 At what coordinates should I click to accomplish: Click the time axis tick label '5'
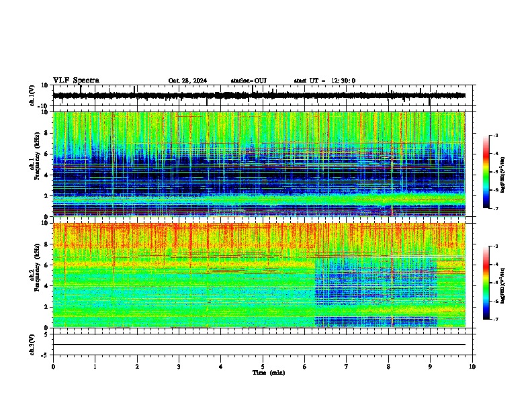point(263,367)
